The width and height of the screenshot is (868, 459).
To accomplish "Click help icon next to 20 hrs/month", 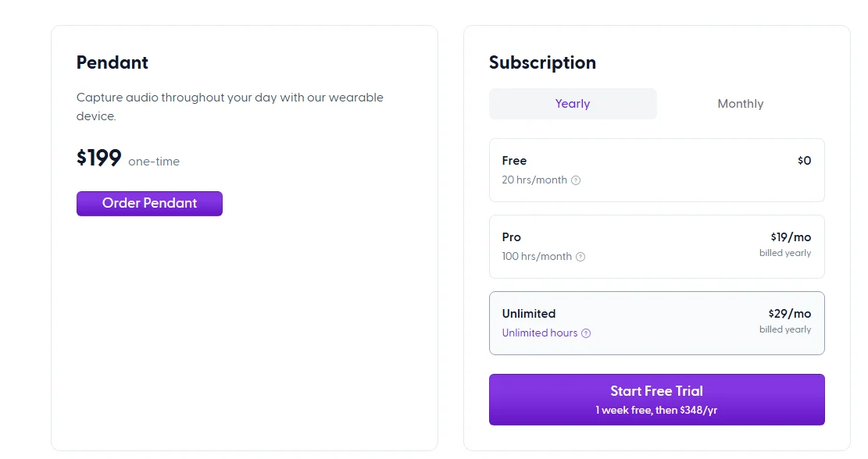I will [576, 180].
